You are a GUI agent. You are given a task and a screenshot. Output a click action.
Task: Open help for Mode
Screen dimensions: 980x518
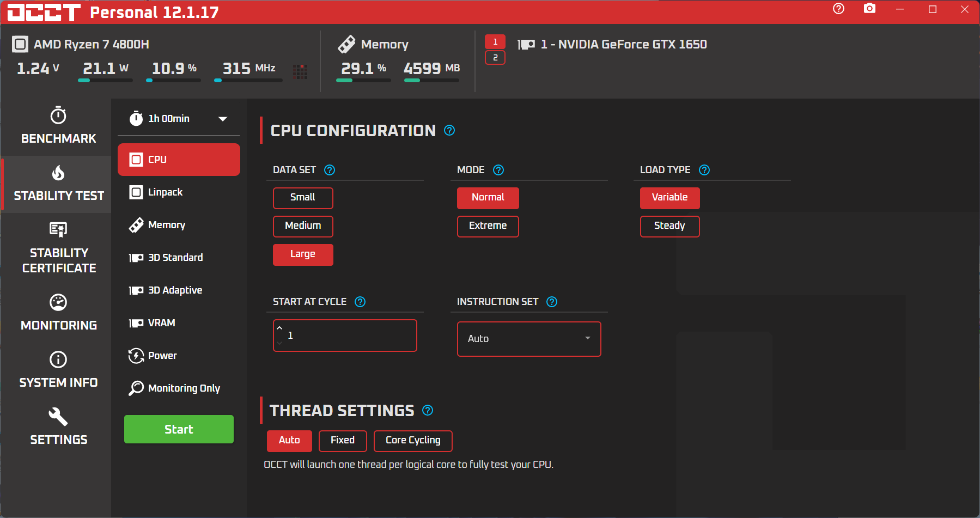[498, 170]
